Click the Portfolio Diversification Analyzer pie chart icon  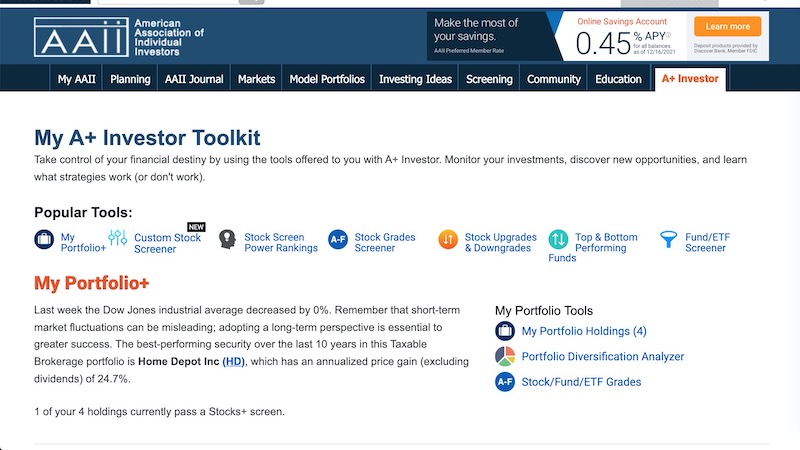point(505,356)
